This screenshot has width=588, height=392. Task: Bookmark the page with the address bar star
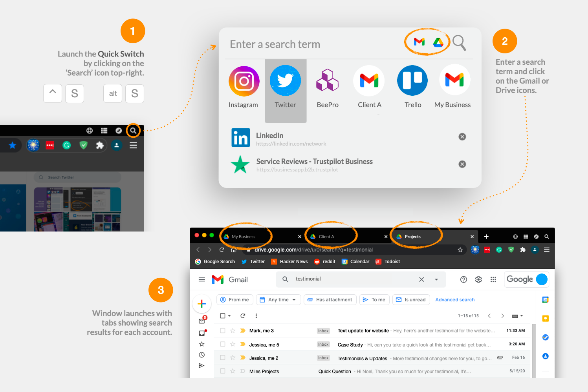pyautogui.click(x=460, y=250)
